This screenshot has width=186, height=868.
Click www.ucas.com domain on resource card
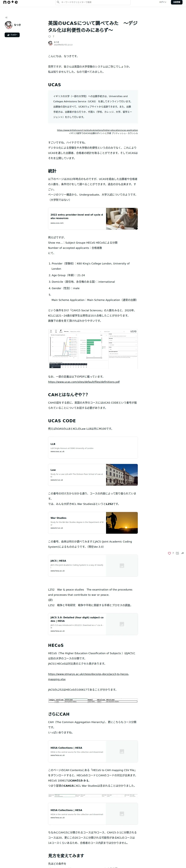[x=57, y=223]
